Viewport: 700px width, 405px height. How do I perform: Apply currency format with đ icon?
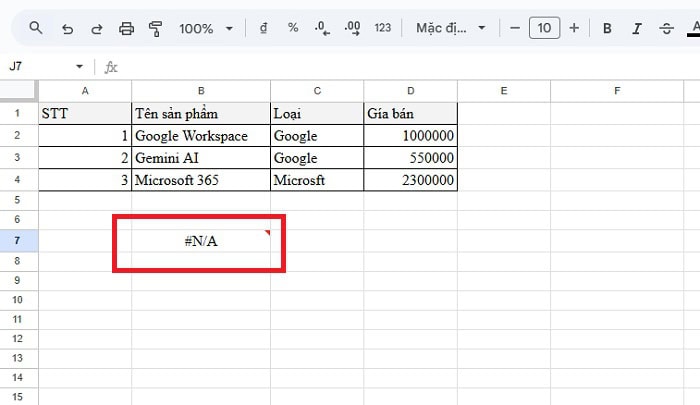(x=263, y=28)
